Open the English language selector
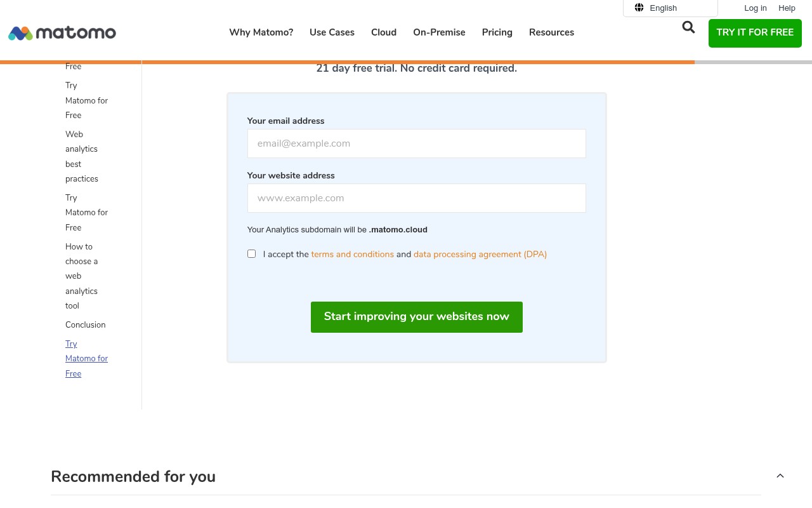This screenshot has width=812, height=508. pyautogui.click(x=663, y=8)
